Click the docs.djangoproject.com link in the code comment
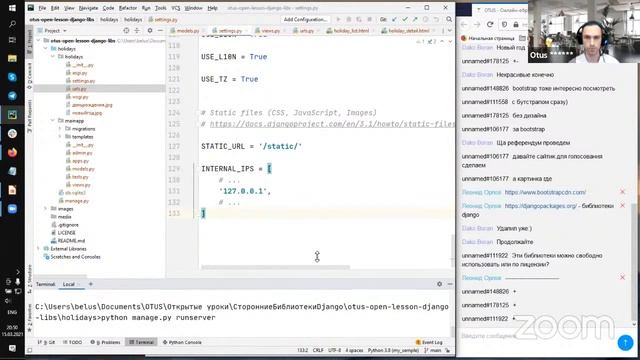 click(x=331, y=124)
